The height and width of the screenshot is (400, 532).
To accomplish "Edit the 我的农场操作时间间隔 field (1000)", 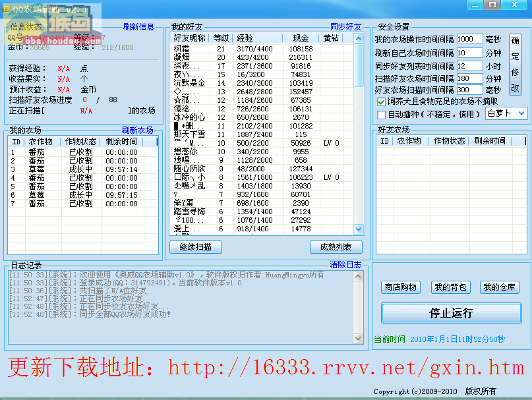I will click(469, 39).
